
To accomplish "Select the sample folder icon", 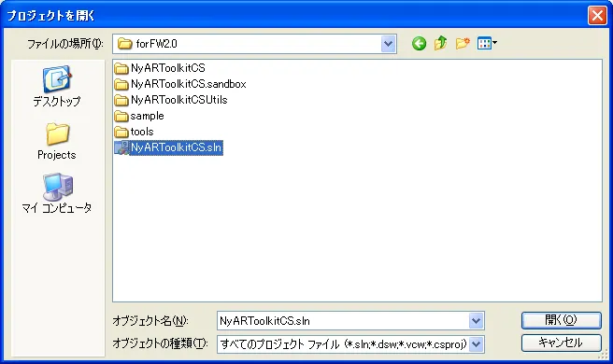I will (121, 116).
